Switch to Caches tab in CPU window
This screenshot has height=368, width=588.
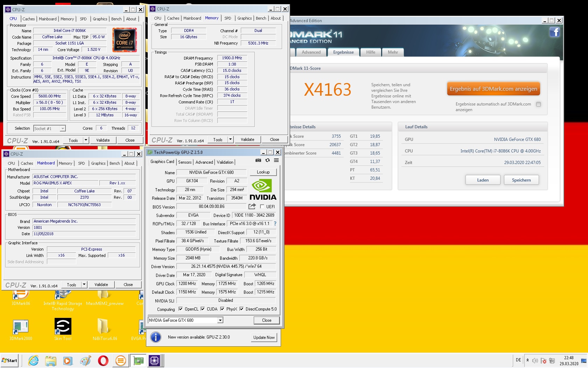29,19
